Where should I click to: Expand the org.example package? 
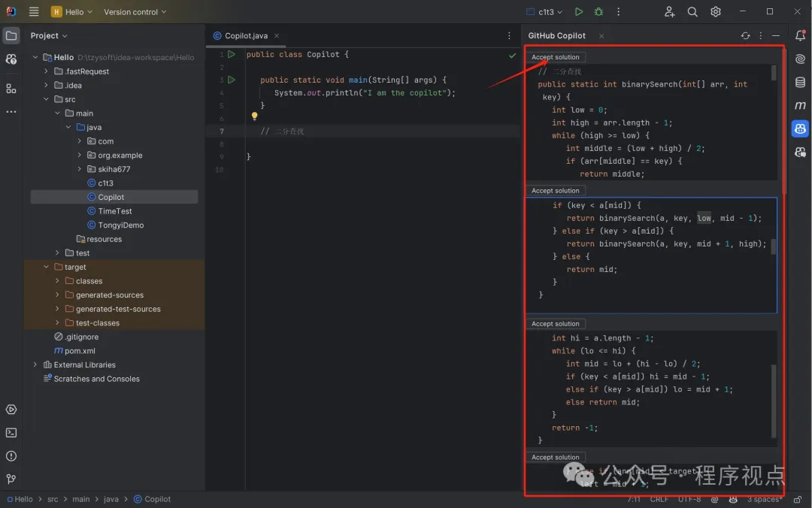(79, 155)
